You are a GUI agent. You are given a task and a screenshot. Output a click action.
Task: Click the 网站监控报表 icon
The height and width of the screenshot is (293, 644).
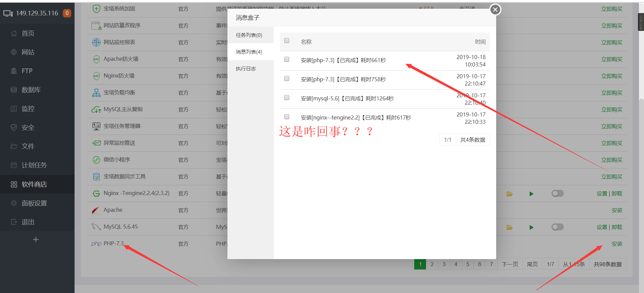click(96, 42)
